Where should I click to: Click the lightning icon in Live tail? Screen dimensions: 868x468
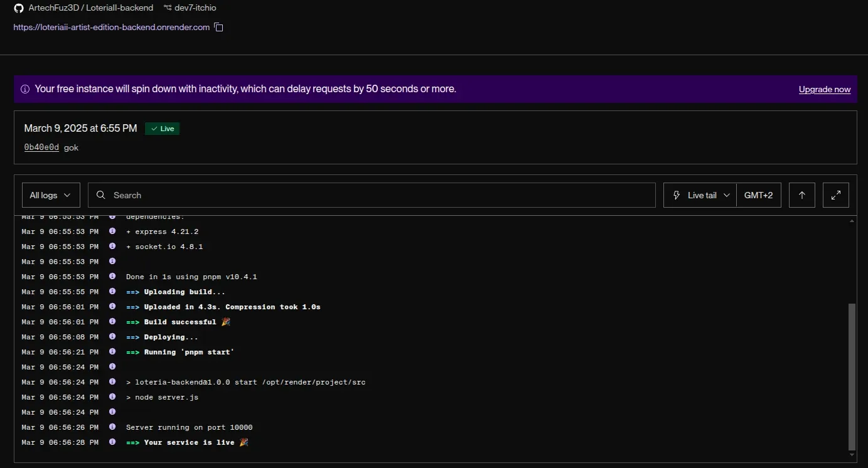[x=677, y=195]
